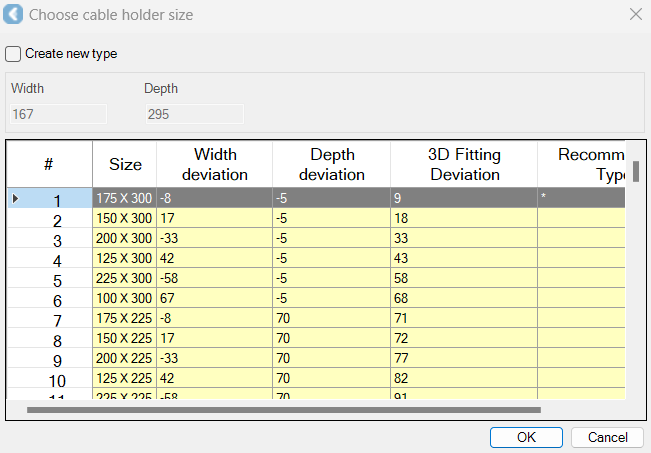Click the Depth input field
The width and height of the screenshot is (651, 453).
193,114
